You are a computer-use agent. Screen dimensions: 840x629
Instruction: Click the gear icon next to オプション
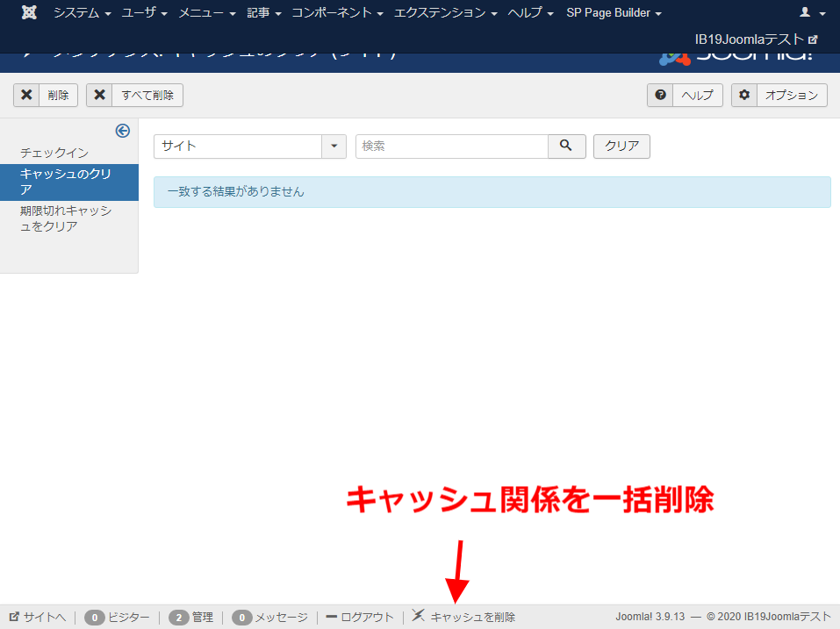pyautogui.click(x=744, y=95)
